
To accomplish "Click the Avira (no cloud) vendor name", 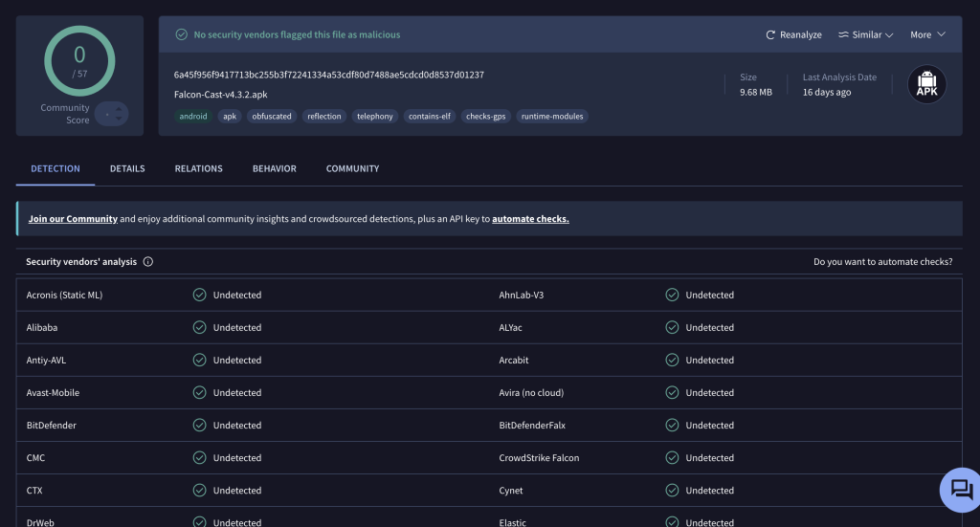I will 531,392.
